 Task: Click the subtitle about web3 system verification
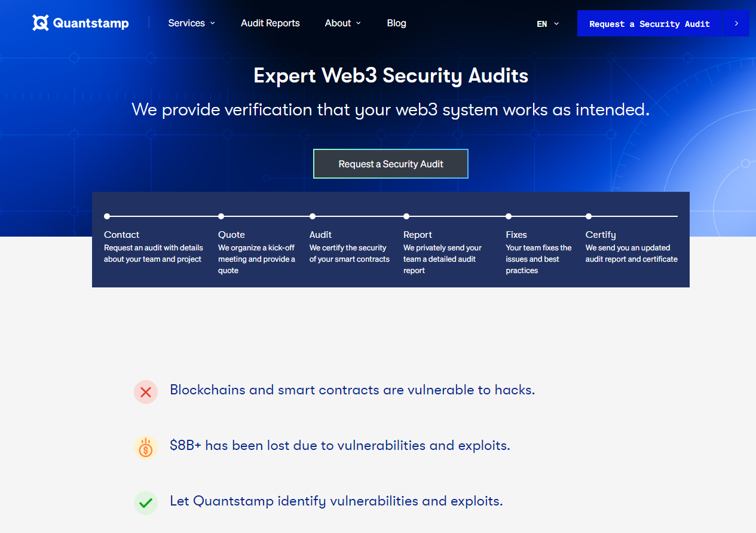coord(391,110)
